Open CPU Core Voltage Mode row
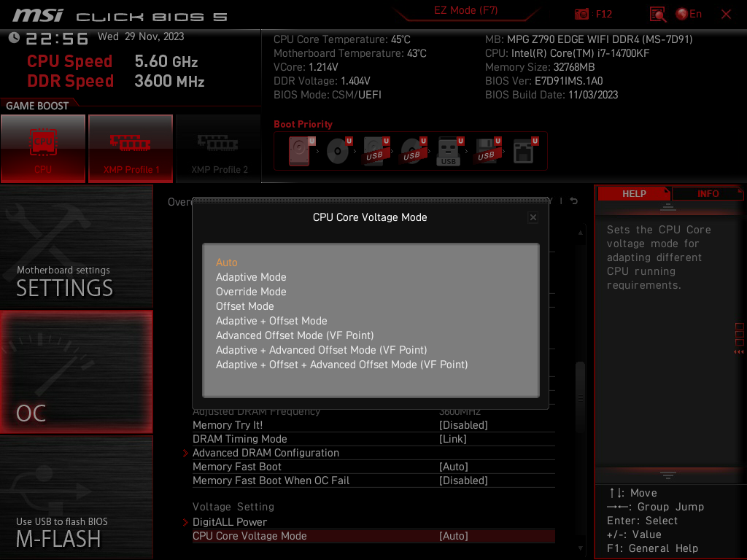Image resolution: width=747 pixels, height=560 pixels. click(x=373, y=536)
